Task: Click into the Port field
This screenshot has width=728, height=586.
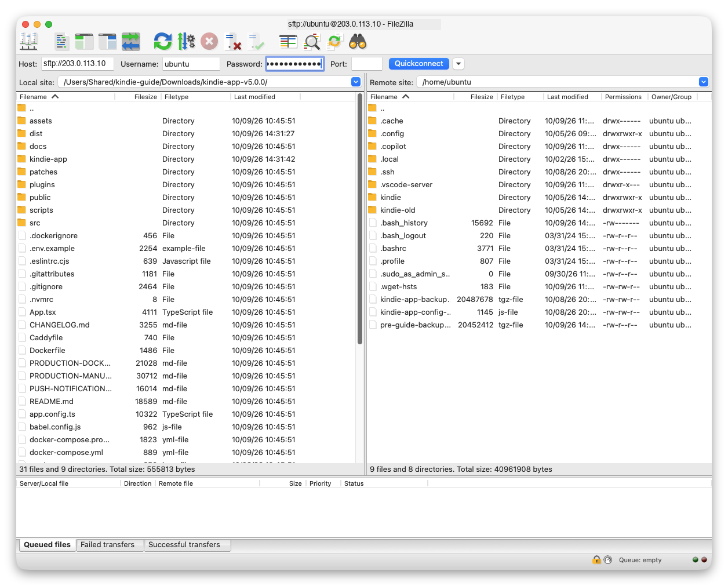Action: pyautogui.click(x=366, y=64)
